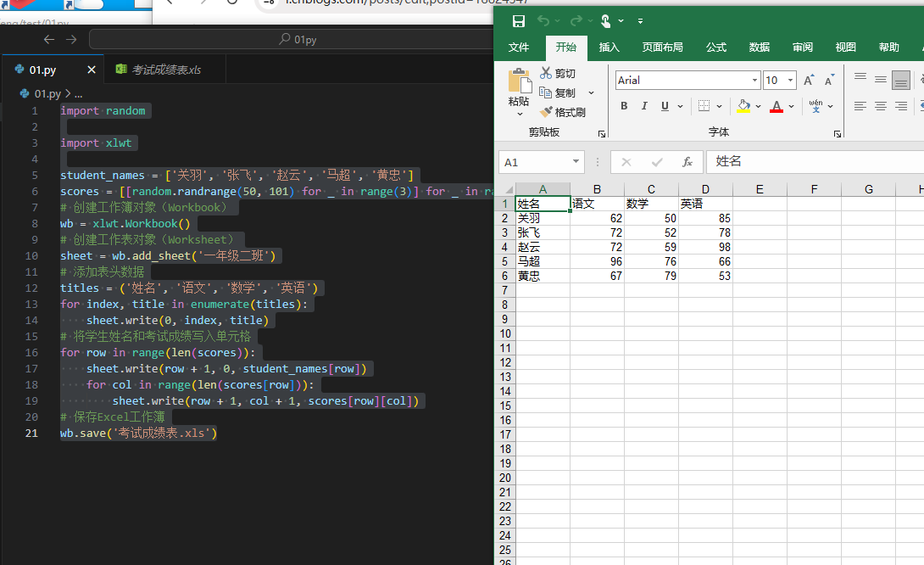
Task: Cancel formula entry with X icon
Action: [626, 161]
